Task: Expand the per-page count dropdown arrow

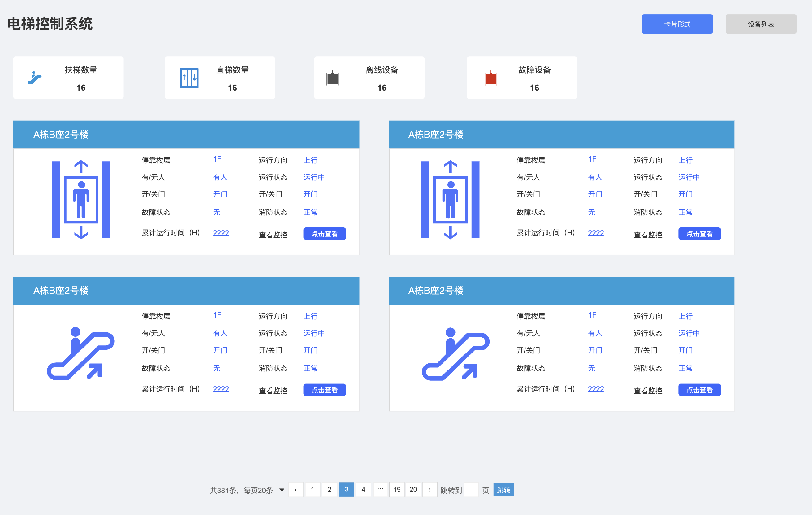Action: (282, 490)
